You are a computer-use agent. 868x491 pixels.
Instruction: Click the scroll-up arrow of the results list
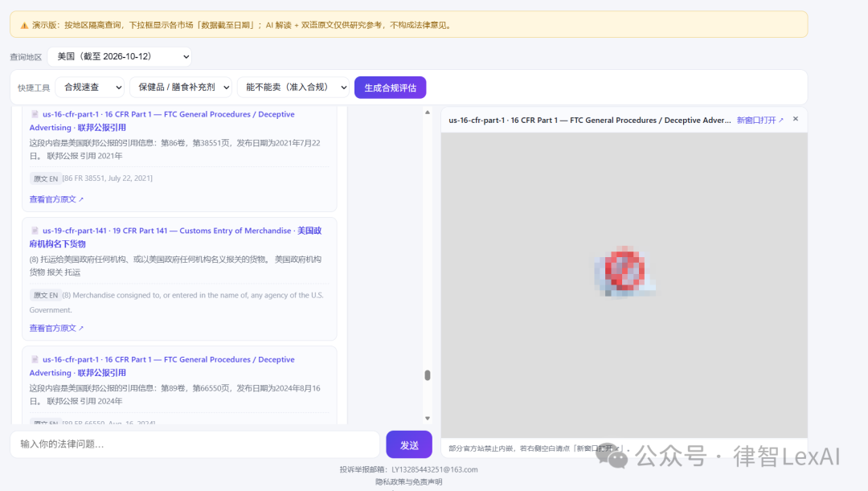(x=428, y=113)
